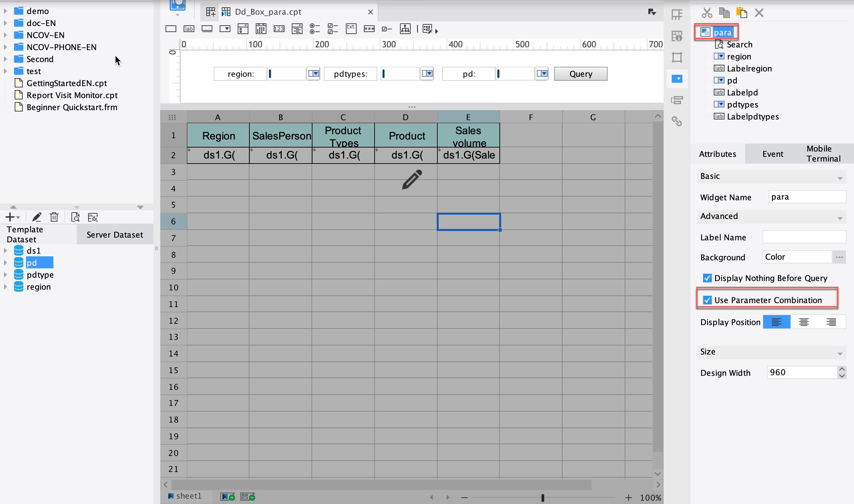Add new template tab with grid-plus icon

tap(211, 12)
